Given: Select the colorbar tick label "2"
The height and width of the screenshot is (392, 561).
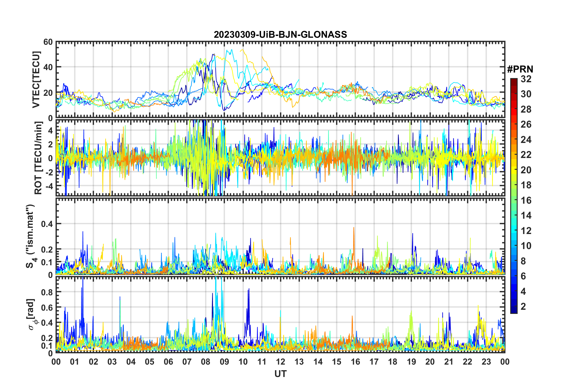Looking at the screenshot, I should click(523, 307).
